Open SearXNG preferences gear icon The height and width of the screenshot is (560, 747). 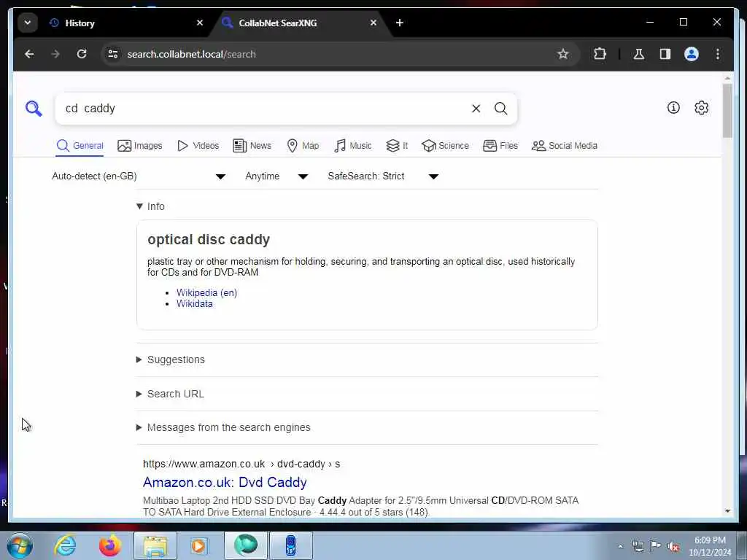(701, 108)
